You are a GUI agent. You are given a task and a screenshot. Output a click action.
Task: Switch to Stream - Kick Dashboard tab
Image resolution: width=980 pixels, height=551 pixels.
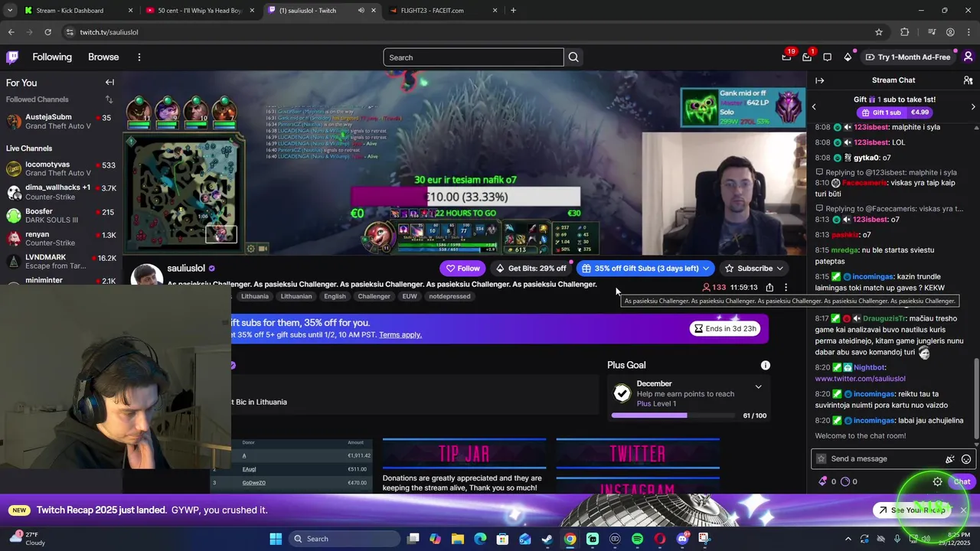79,11
